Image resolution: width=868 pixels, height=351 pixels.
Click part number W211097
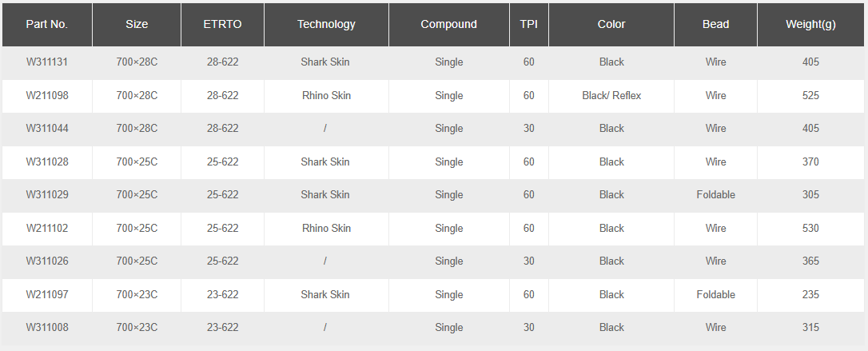click(x=46, y=294)
